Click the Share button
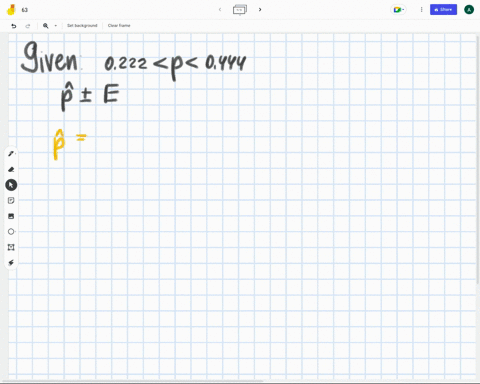The height and width of the screenshot is (384, 480). pos(443,10)
